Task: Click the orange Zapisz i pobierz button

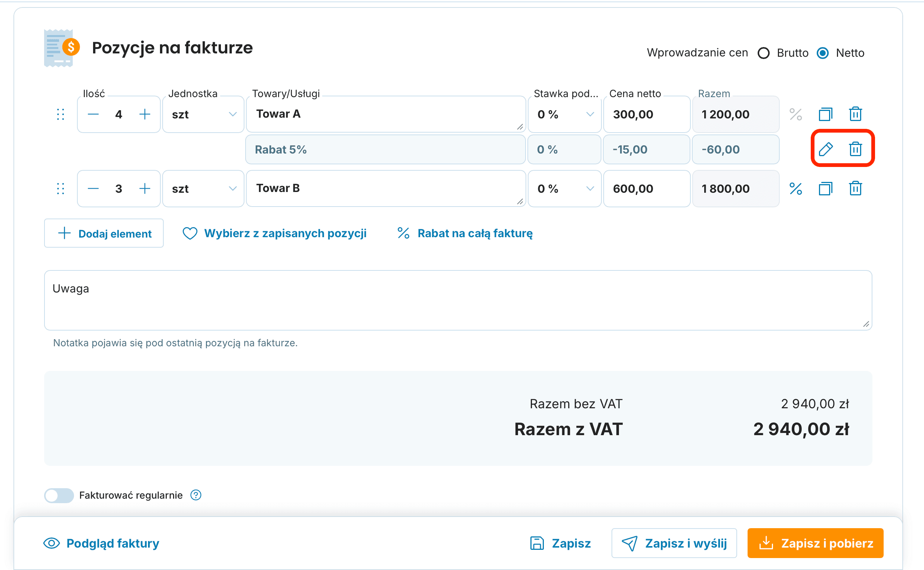Action: [x=815, y=543]
